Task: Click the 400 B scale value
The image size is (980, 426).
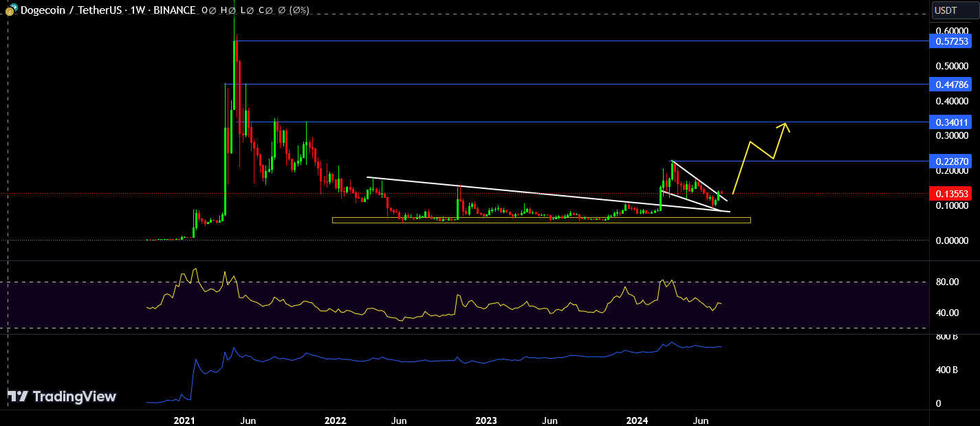Action: [947, 370]
